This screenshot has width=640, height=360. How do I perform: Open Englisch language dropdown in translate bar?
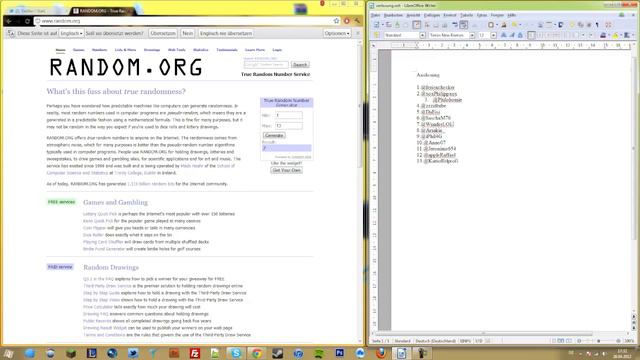coord(71,33)
